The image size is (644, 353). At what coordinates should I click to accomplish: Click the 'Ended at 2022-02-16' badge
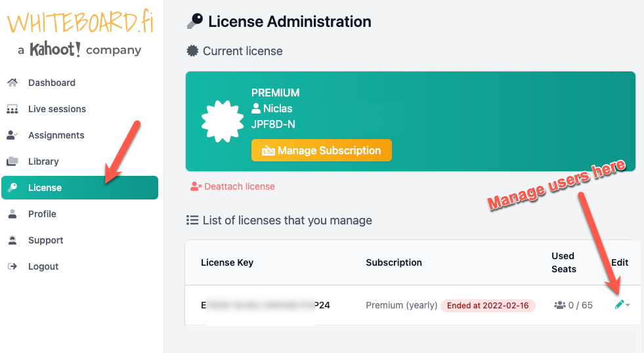coord(488,305)
